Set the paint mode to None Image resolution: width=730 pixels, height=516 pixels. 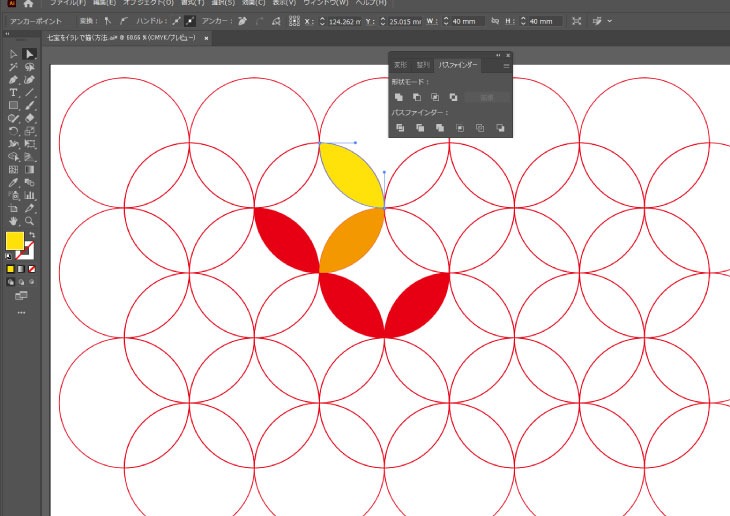point(32,269)
